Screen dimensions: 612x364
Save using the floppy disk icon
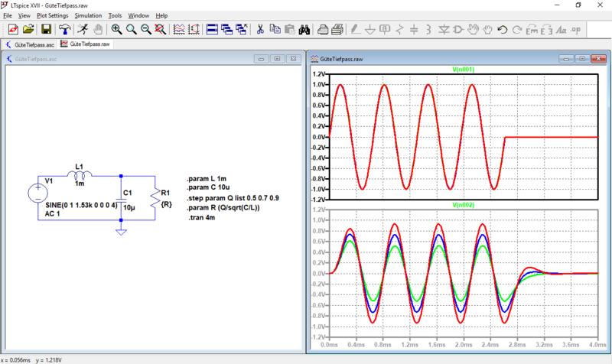[x=46, y=30]
